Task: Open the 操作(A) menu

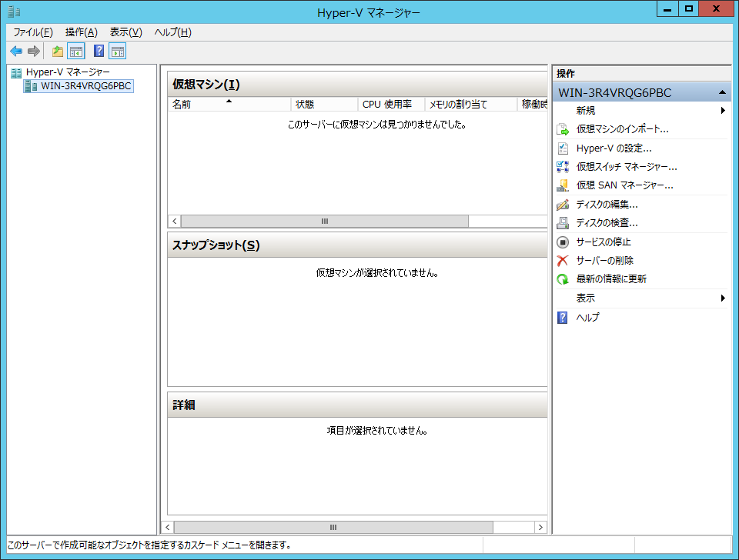Action: click(x=81, y=32)
